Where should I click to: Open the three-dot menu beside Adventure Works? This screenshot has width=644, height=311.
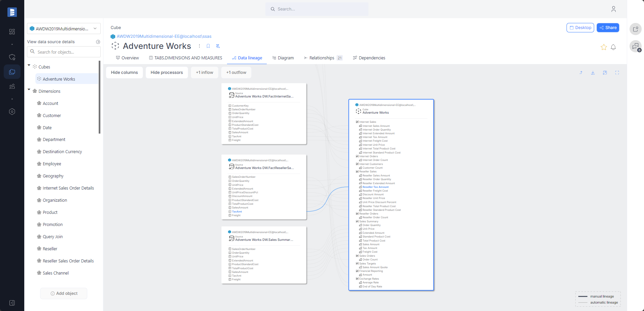199,46
